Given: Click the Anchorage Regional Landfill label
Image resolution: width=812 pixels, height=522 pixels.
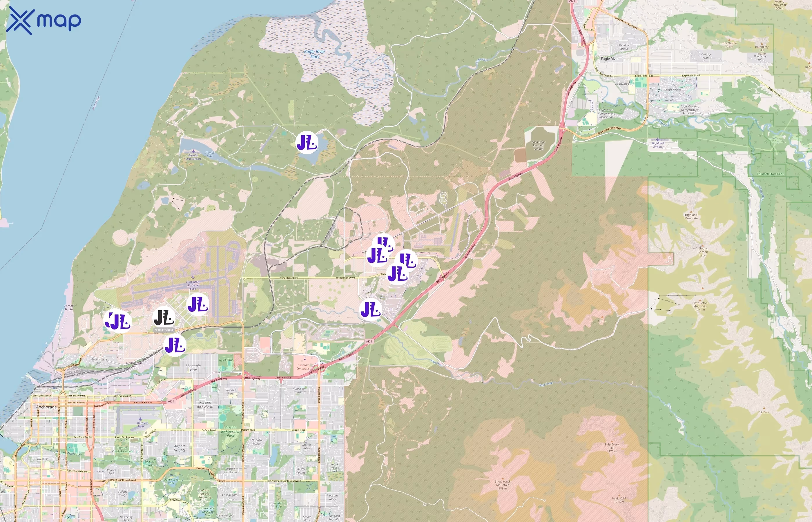Looking at the screenshot, I should (538, 145).
